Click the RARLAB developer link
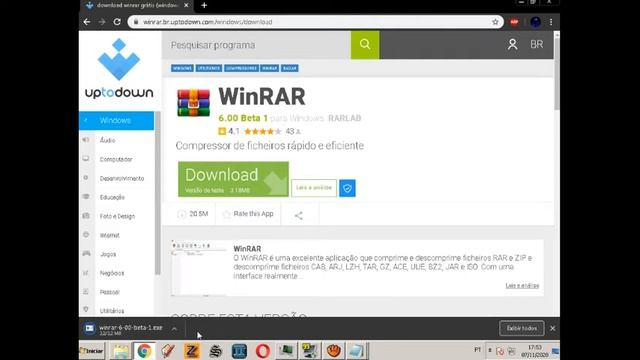Image resolution: width=640 pixels, height=360 pixels. pyautogui.click(x=344, y=118)
